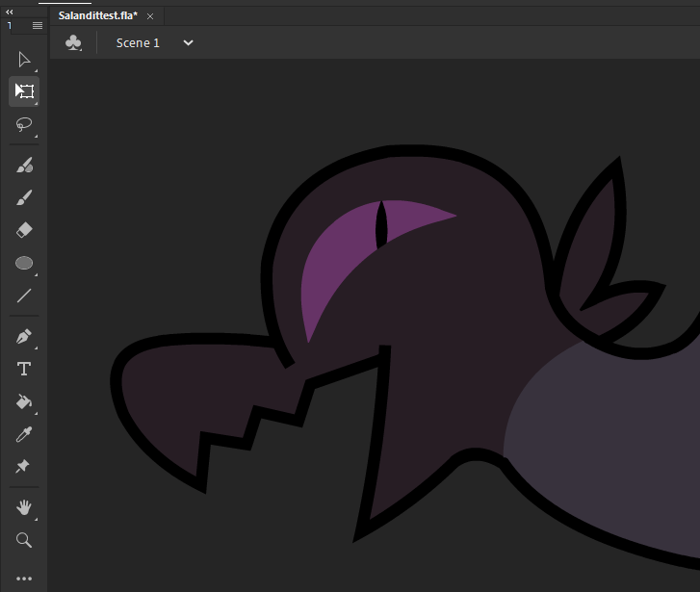Screen dimensions: 700x592
Task: Click the Scene 1 label
Action: tap(138, 43)
